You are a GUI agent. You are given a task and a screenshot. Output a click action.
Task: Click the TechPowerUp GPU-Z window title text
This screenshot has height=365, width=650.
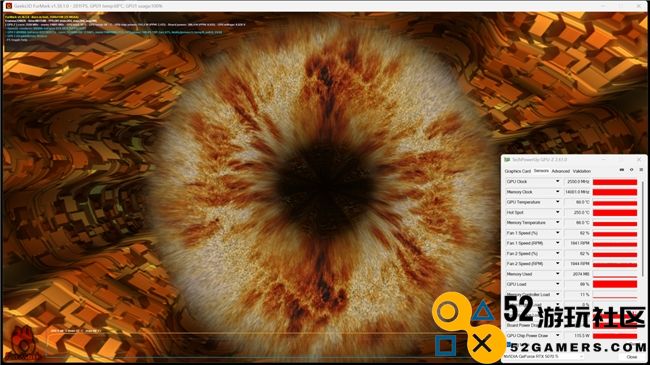[539, 160]
